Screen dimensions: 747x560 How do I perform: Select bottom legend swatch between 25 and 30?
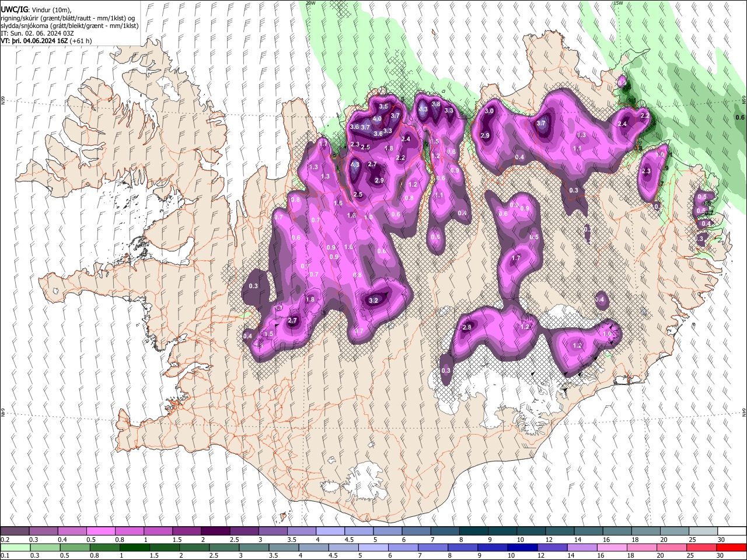[x=701, y=547]
